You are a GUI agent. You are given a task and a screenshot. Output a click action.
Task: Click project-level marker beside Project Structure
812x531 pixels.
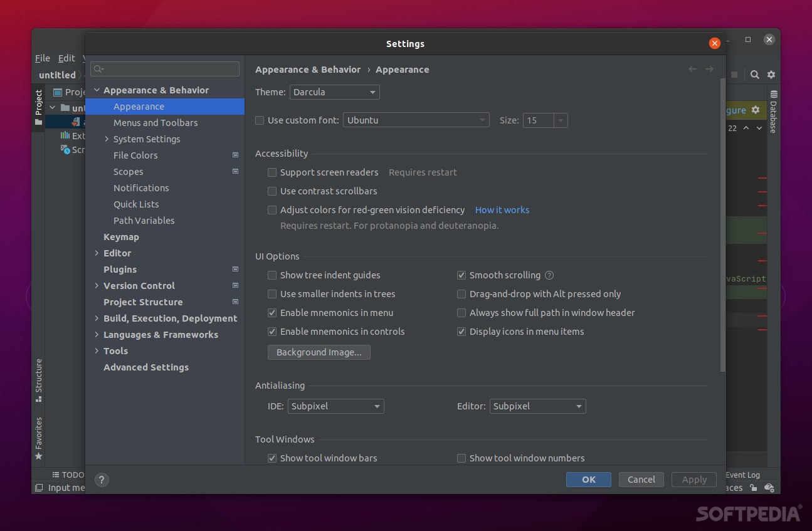236,302
